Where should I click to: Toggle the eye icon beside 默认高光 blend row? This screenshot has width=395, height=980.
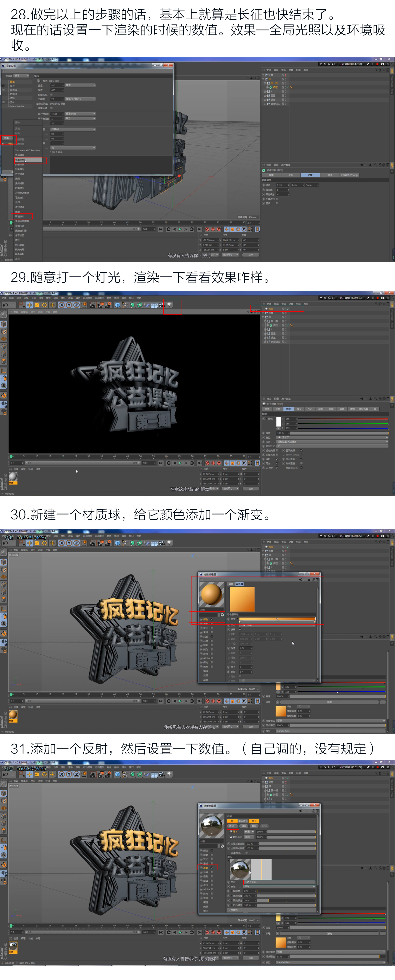pyautogui.click(x=231, y=837)
